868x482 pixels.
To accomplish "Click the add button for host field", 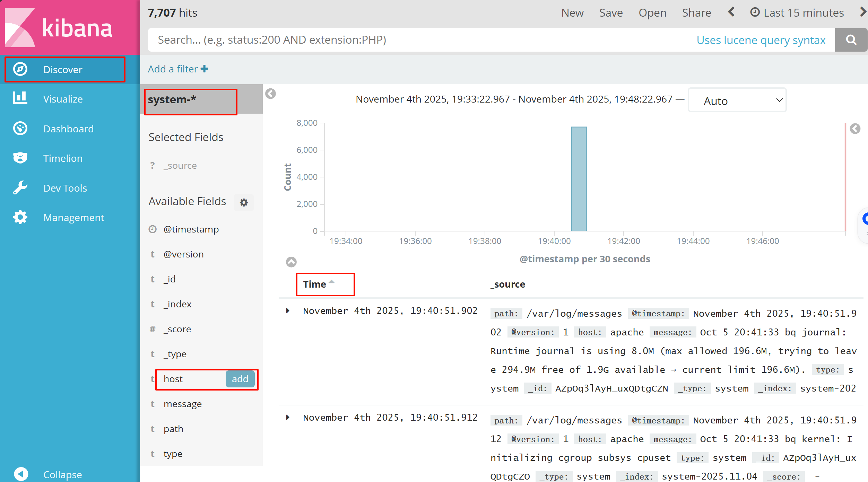I will coord(240,379).
